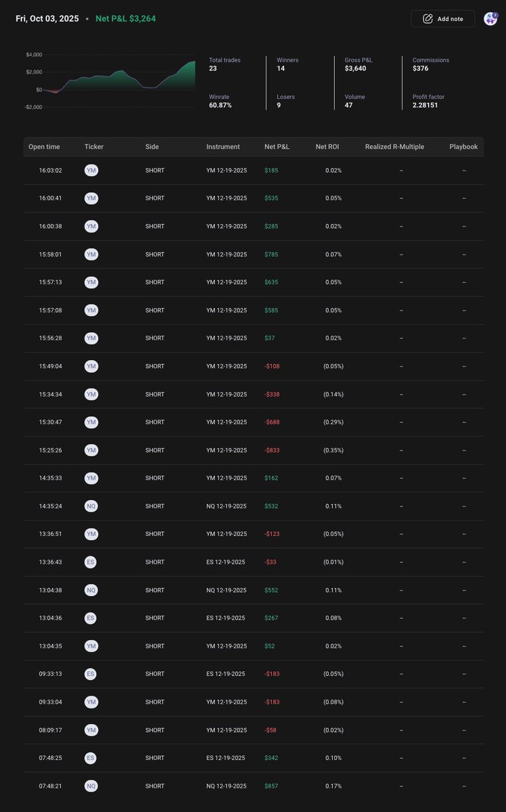Click the (0.35%) Net ROI cell
This screenshot has width=506, height=812.
(333, 450)
